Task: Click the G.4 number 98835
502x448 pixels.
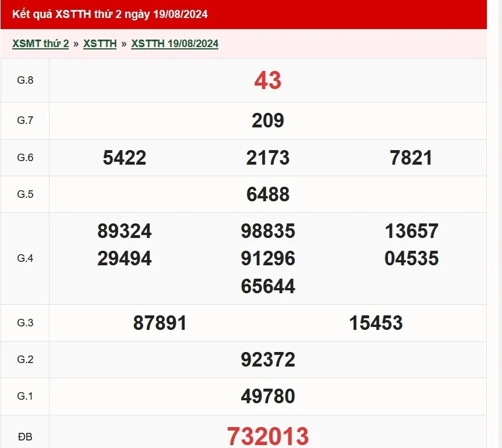Action: [267, 231]
